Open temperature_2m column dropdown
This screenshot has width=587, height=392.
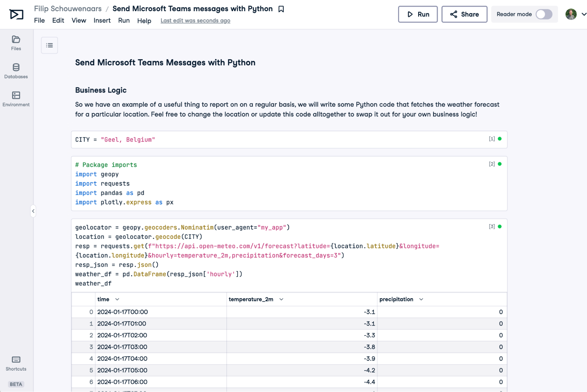click(281, 299)
